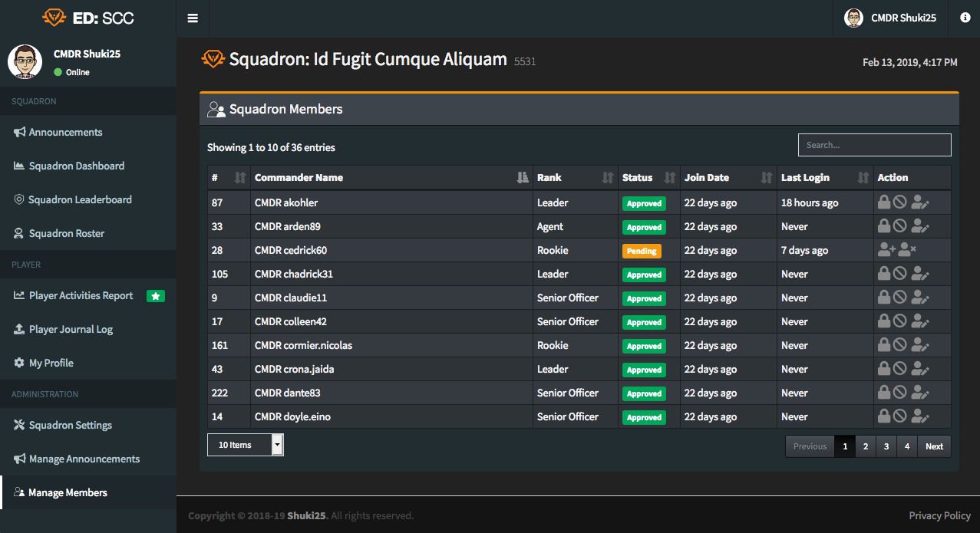The image size is (980, 533).
Task: Open Manage Announcements in the sidebar
Action: click(x=88, y=459)
